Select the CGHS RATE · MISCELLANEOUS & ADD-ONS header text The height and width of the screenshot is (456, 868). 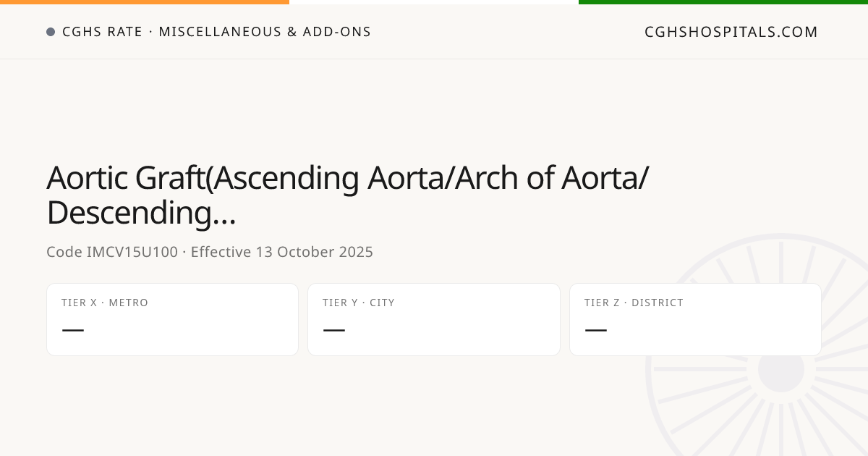216,32
